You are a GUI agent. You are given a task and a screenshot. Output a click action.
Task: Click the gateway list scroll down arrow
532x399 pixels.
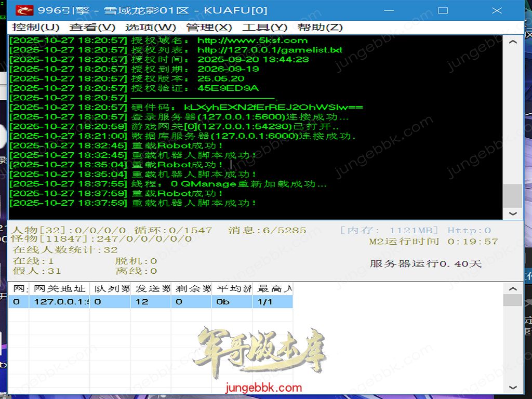coord(513,388)
